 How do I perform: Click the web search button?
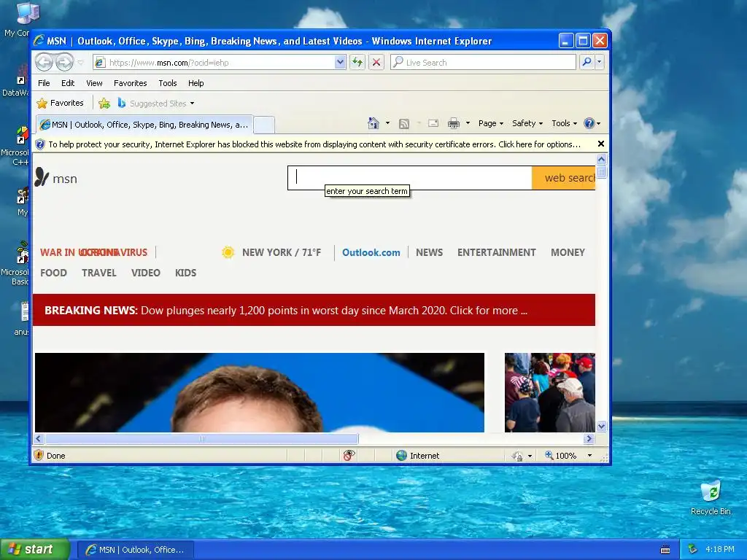pyautogui.click(x=564, y=178)
